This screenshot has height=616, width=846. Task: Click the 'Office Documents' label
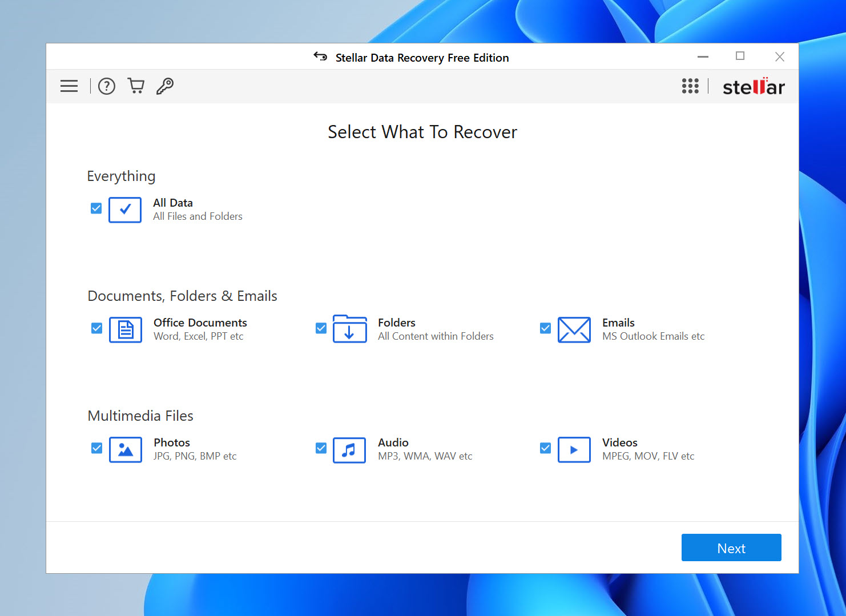pyautogui.click(x=200, y=323)
